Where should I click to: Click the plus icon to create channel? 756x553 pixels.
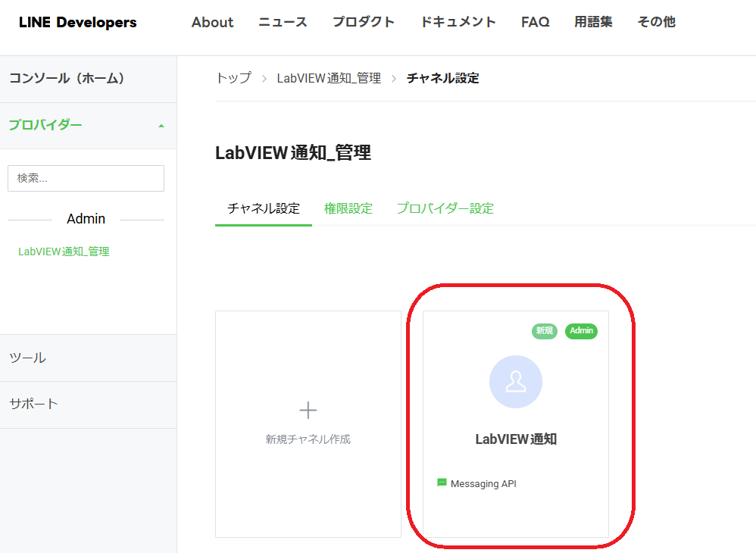click(308, 411)
